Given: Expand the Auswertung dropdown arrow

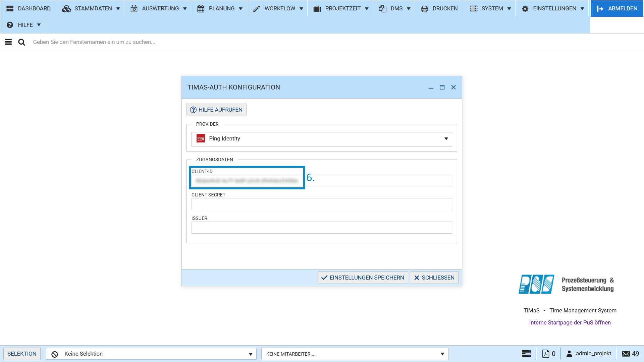Looking at the screenshot, I should [185, 9].
